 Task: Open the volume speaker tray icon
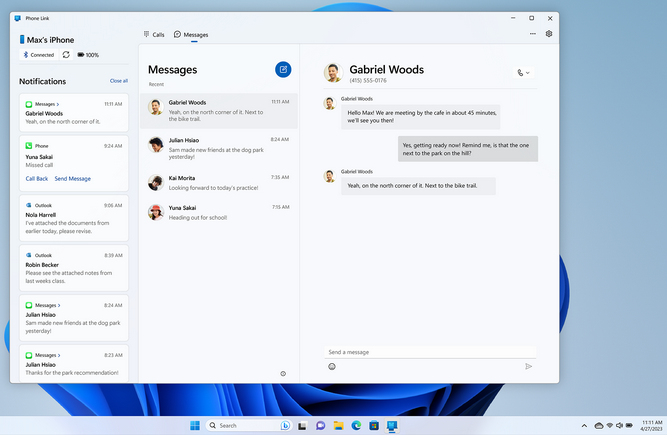point(619,426)
